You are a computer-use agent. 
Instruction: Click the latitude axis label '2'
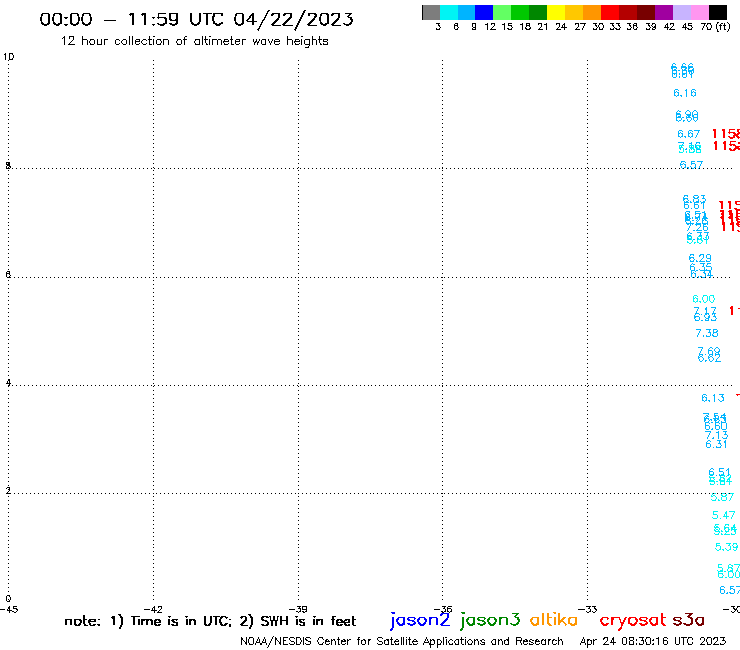(x=8, y=490)
